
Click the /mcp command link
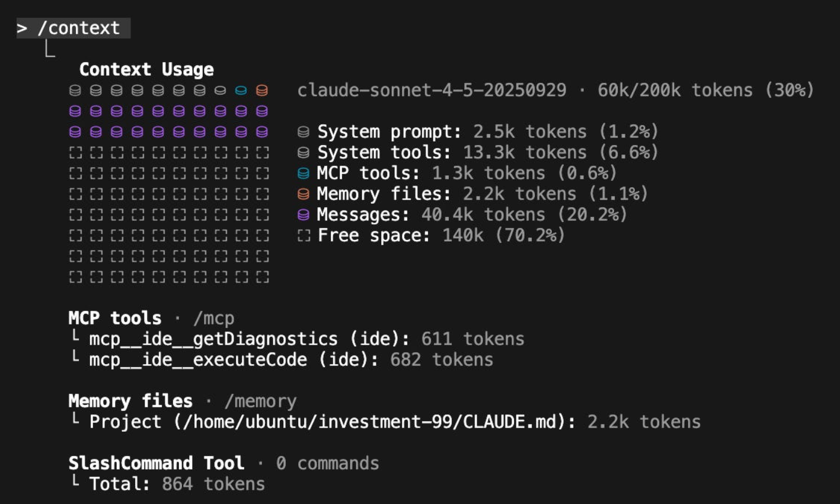point(213,318)
